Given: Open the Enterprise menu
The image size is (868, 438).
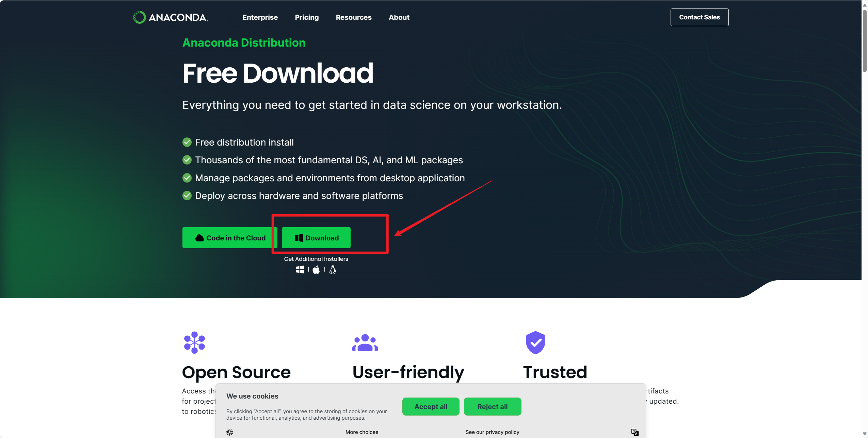Looking at the screenshot, I should tap(260, 17).
